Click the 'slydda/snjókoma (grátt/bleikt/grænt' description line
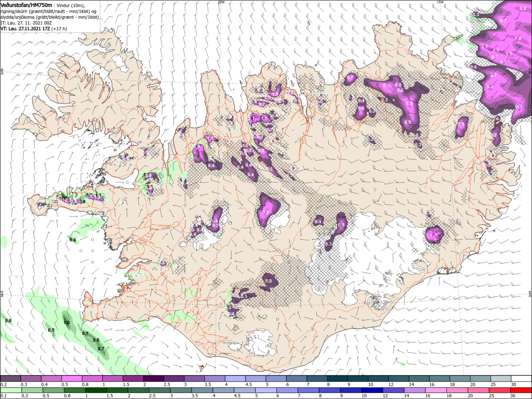This screenshot has width=532, height=399. coord(49,17)
